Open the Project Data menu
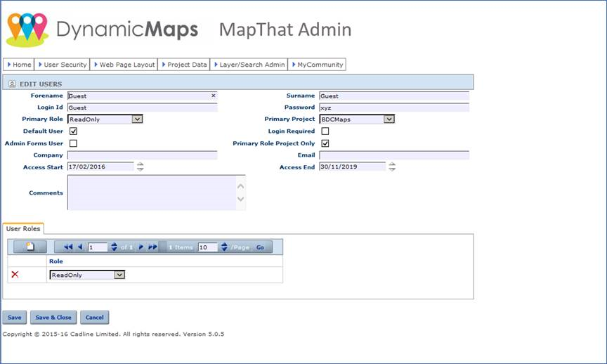Screen dimensions: 607x364 [x=184, y=64]
